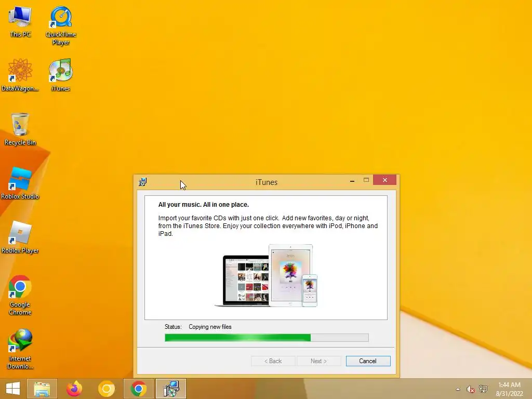Click the iTunes installer taskbar icon

coord(170,389)
